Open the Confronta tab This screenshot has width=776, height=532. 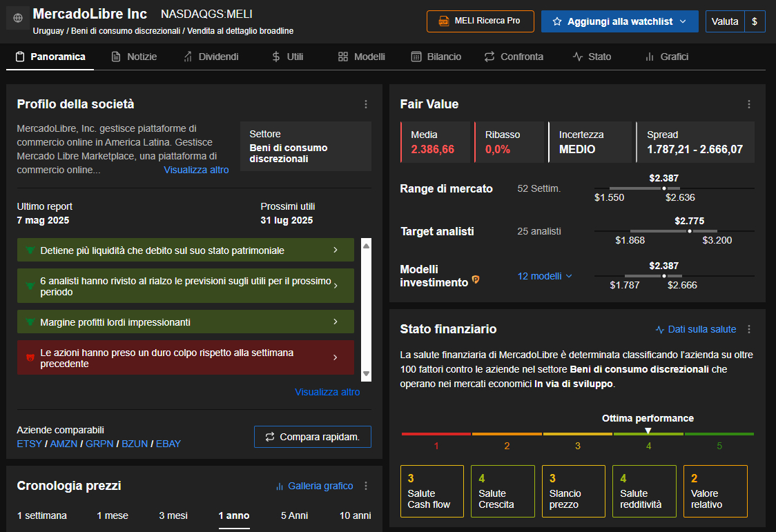pos(514,57)
